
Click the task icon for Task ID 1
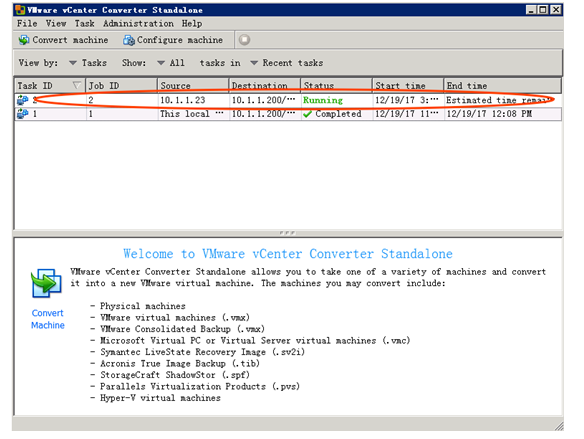tap(23, 114)
